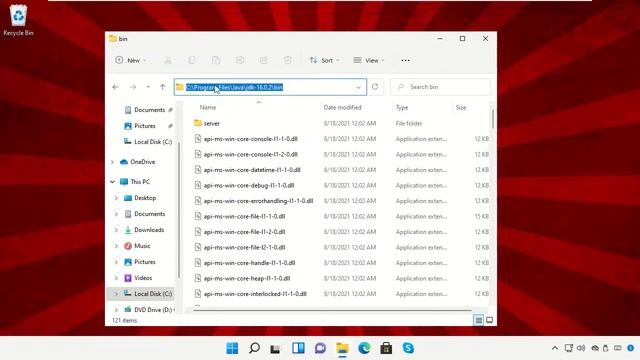Click the Copy icon in toolbar

[191, 60]
